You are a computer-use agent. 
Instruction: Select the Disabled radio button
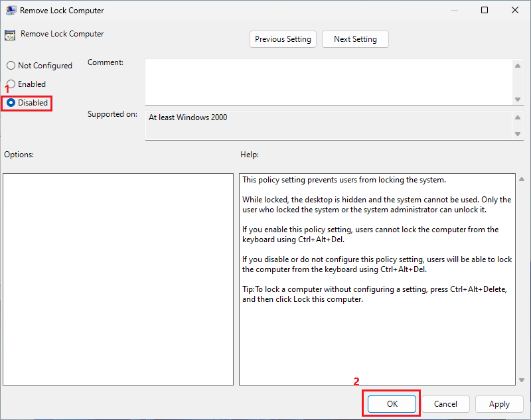[x=11, y=103]
